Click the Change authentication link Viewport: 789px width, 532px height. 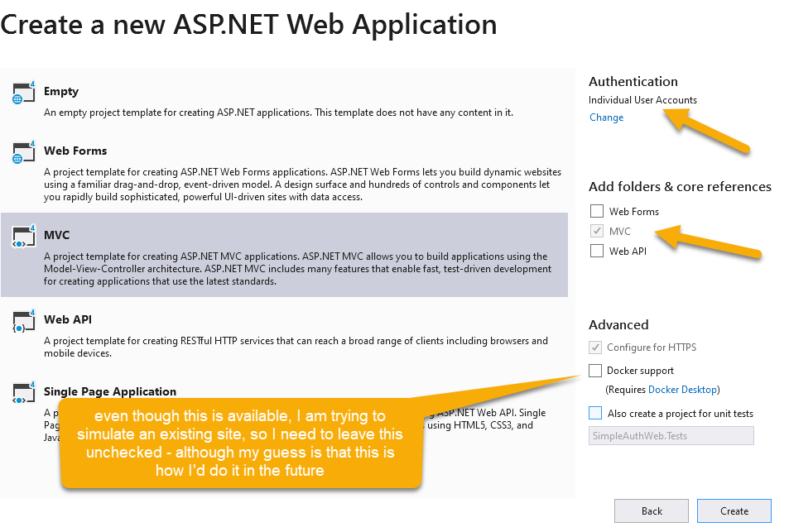606,117
